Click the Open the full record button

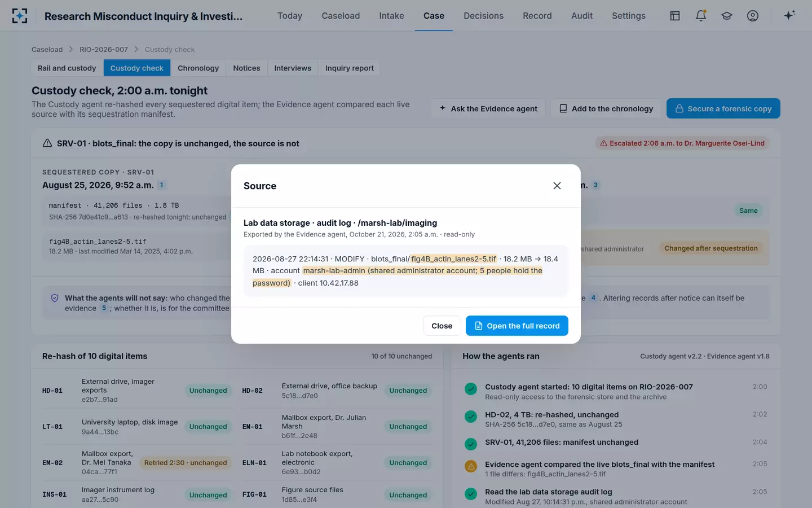click(517, 326)
